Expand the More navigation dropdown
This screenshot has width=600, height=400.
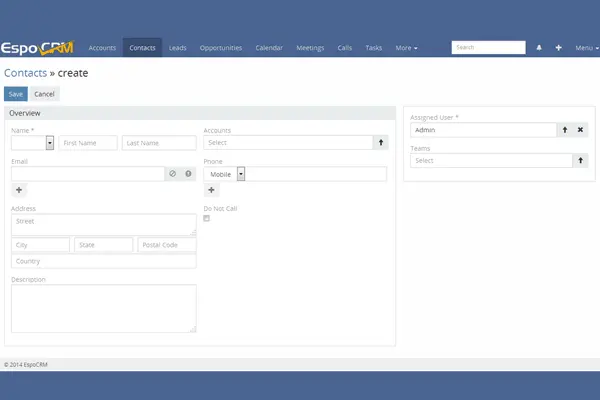(x=406, y=47)
